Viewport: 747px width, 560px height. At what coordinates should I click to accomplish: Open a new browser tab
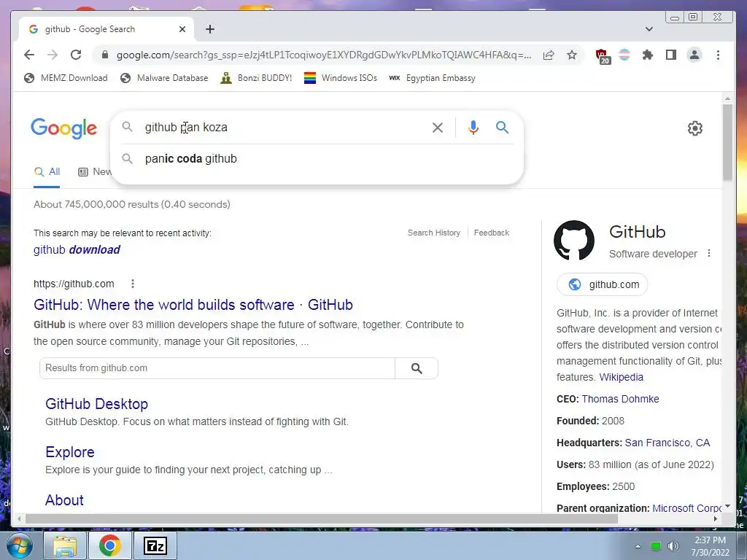[x=209, y=29]
